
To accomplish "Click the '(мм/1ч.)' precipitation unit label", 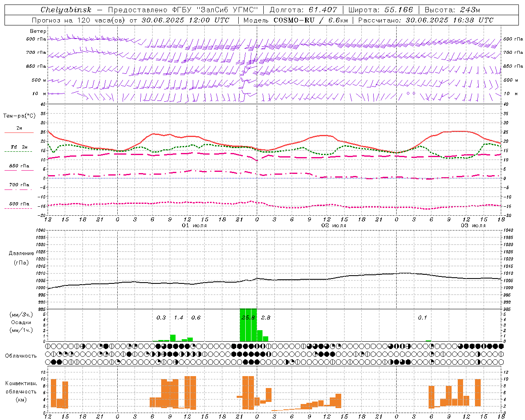I will click(21, 330).
